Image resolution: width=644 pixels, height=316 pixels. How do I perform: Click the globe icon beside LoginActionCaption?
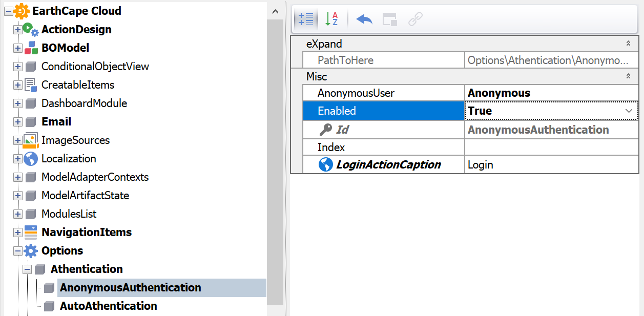pos(325,165)
